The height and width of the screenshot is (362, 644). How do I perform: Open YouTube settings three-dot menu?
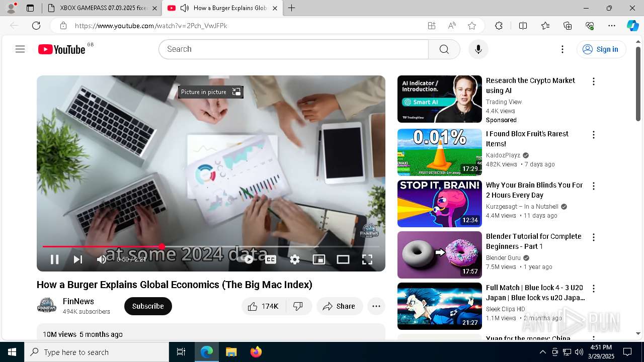(x=562, y=49)
